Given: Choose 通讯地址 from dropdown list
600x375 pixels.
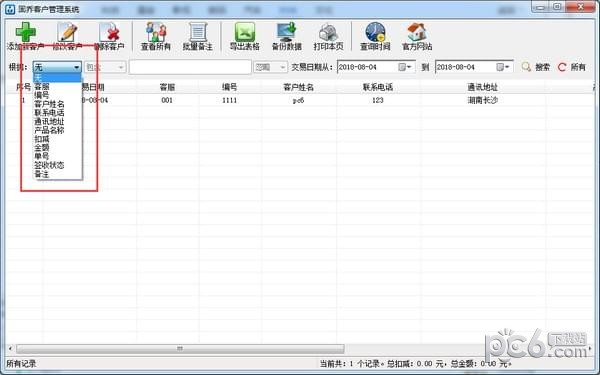Looking at the screenshot, I should (57, 122).
